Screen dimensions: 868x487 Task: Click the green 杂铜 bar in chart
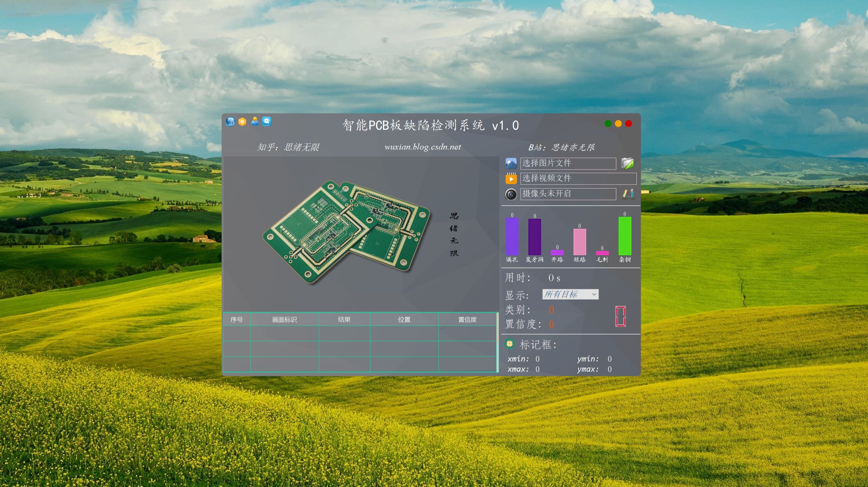click(624, 236)
